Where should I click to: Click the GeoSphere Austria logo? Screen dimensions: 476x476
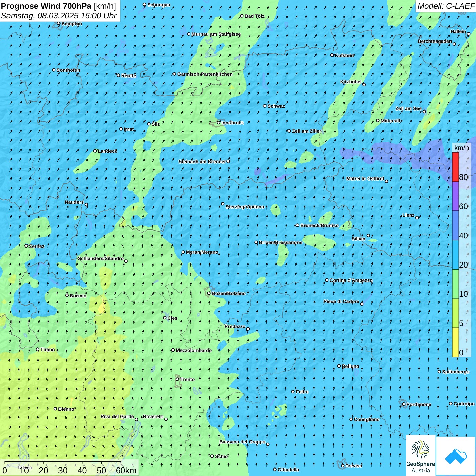coord(421,456)
